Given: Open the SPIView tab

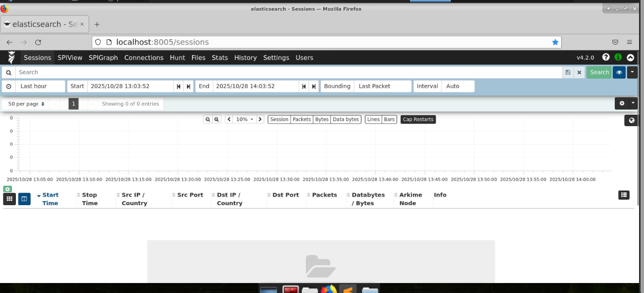Looking at the screenshot, I should [x=70, y=58].
